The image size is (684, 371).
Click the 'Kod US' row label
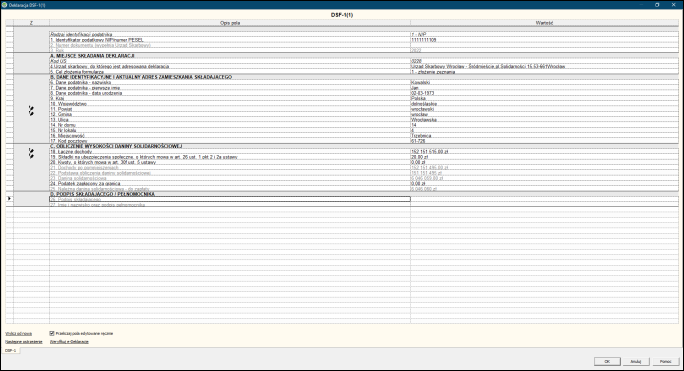(x=58, y=61)
